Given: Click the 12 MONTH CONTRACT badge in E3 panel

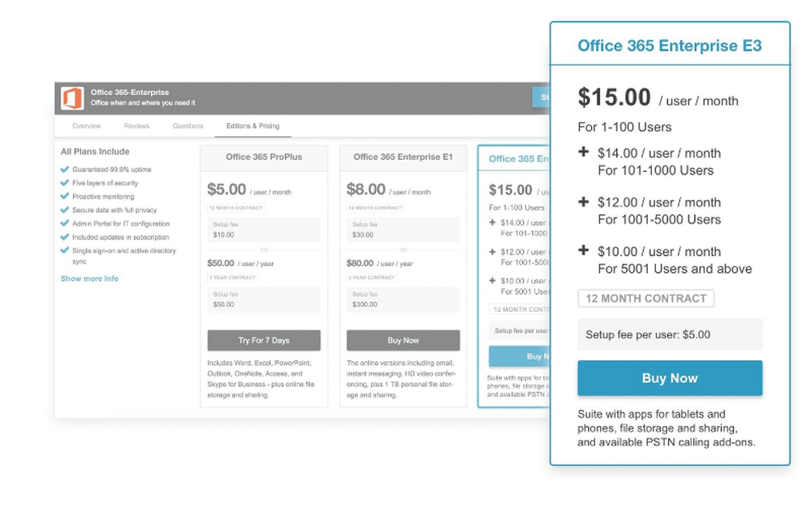Looking at the screenshot, I should click(646, 299).
